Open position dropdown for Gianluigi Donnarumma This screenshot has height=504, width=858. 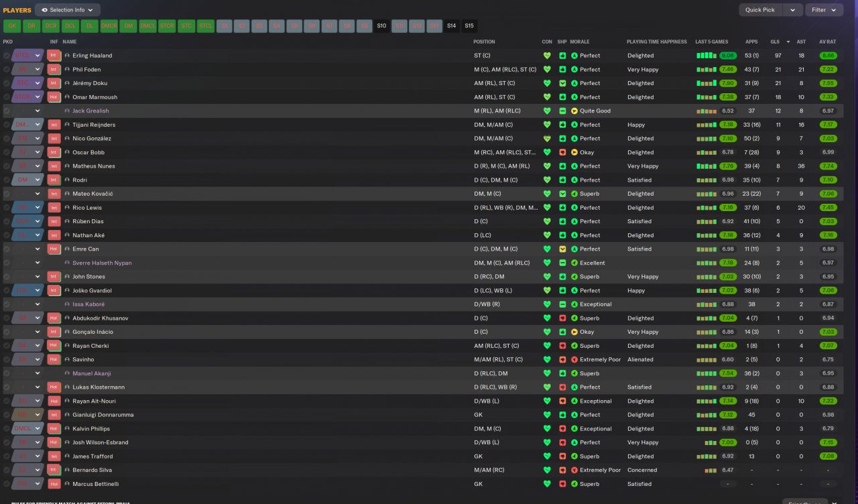pyautogui.click(x=38, y=415)
